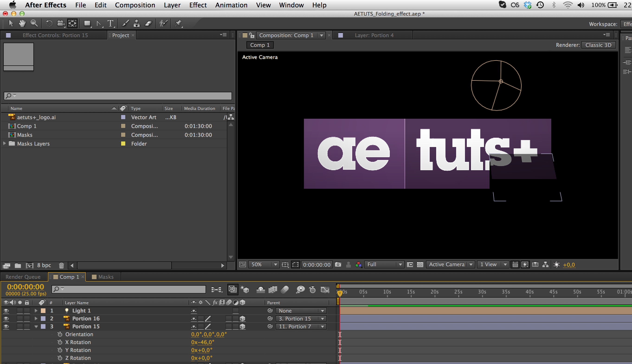Hide the Light 1 layer
Screen dimensions: 632x364
[6, 310]
